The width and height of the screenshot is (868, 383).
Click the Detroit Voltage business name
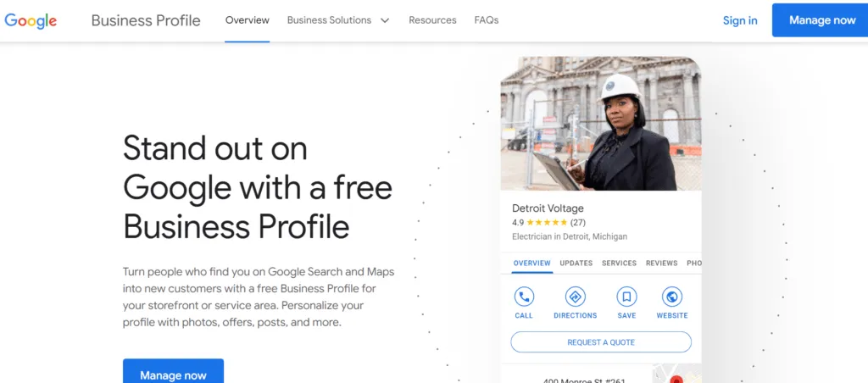pyautogui.click(x=548, y=208)
